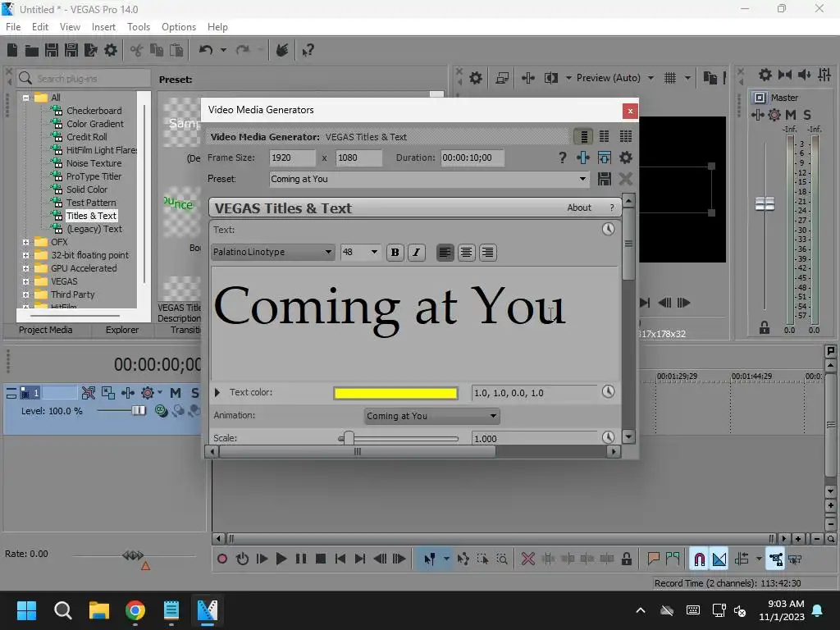840x630 pixels.
Task: Expand the Text color section triangle
Action: click(217, 393)
